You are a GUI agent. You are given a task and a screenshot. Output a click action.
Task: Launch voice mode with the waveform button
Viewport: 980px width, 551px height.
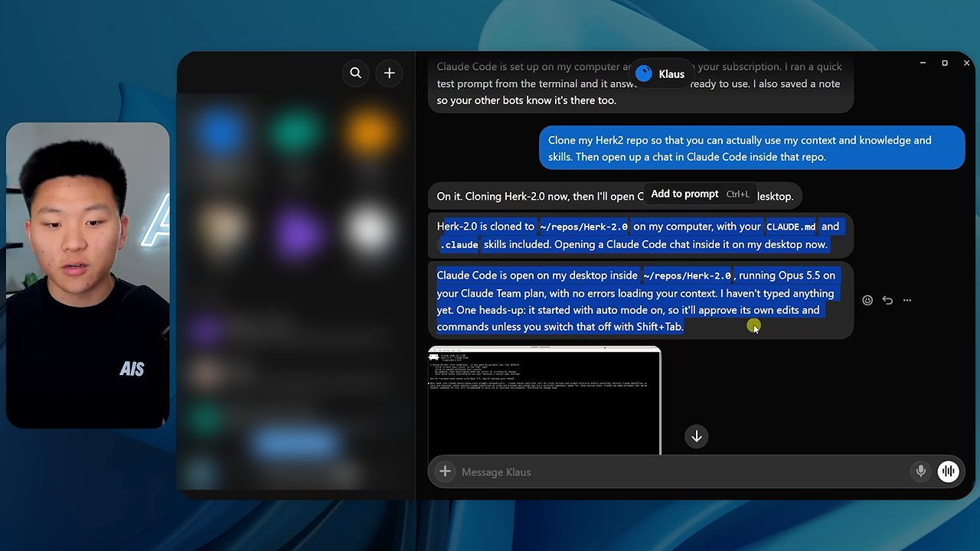click(949, 471)
